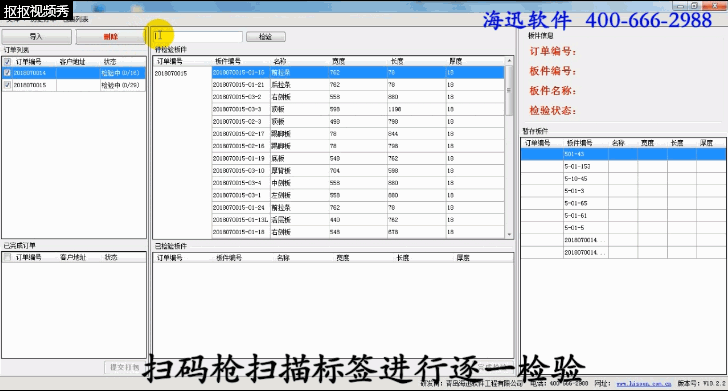Select panel row 2018070015-C1-21

[358, 85]
